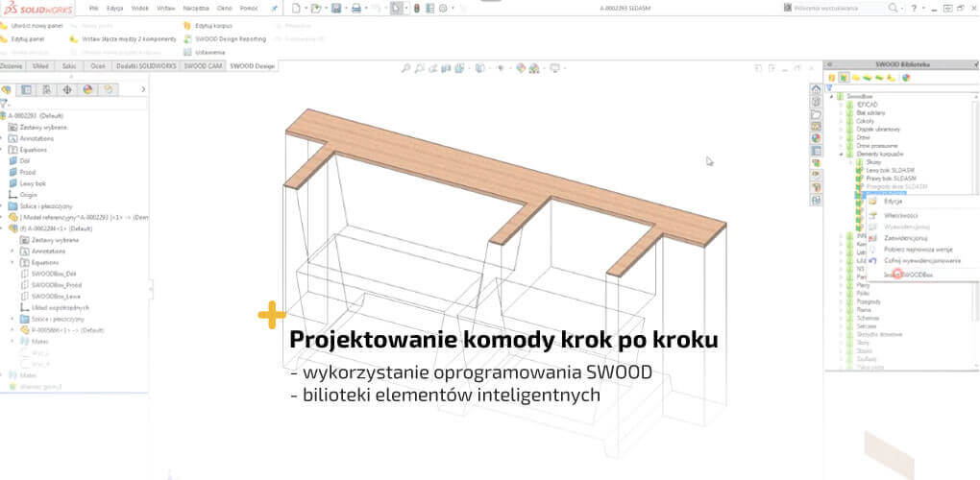Click the View settings monitor icon
The width and height of the screenshot is (980, 480).
pyautogui.click(x=553, y=68)
